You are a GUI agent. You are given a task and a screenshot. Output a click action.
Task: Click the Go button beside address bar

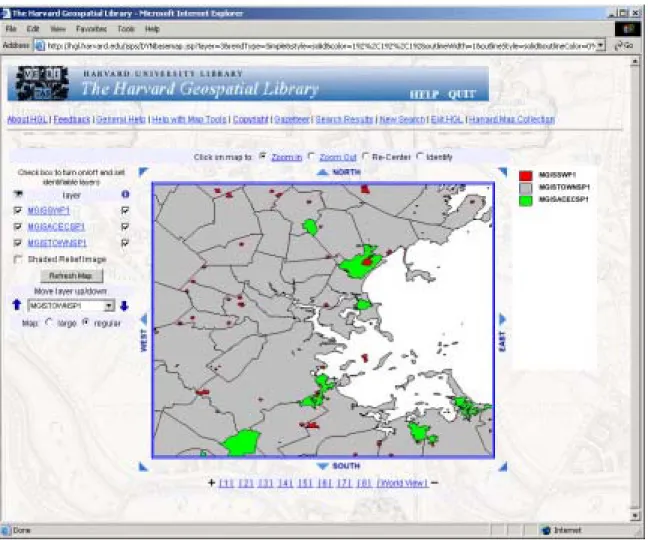(624, 45)
